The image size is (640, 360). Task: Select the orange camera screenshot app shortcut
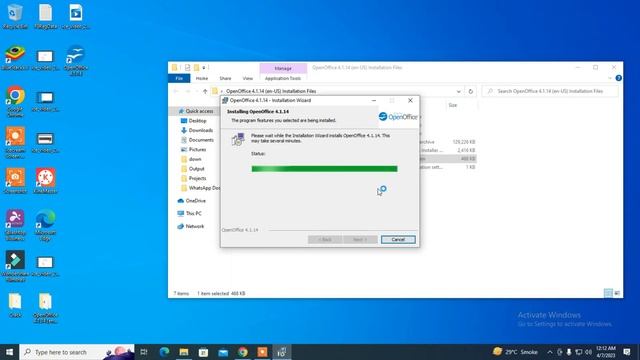(x=15, y=181)
